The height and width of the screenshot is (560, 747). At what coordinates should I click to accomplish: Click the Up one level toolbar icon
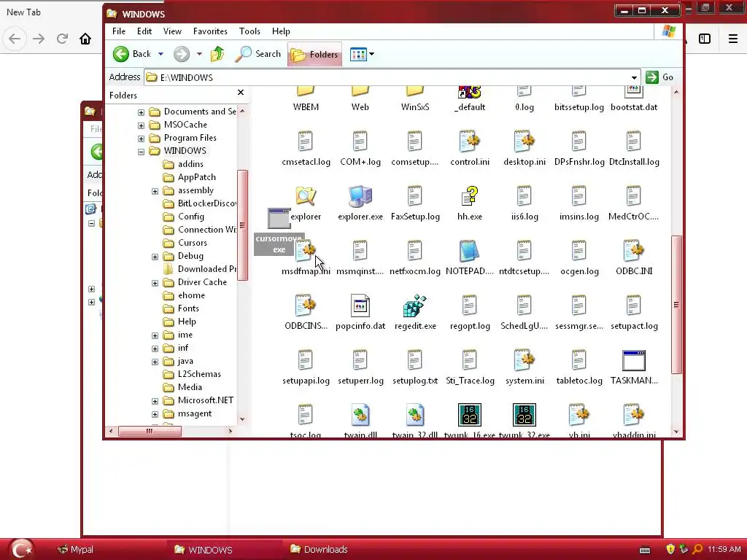(217, 54)
